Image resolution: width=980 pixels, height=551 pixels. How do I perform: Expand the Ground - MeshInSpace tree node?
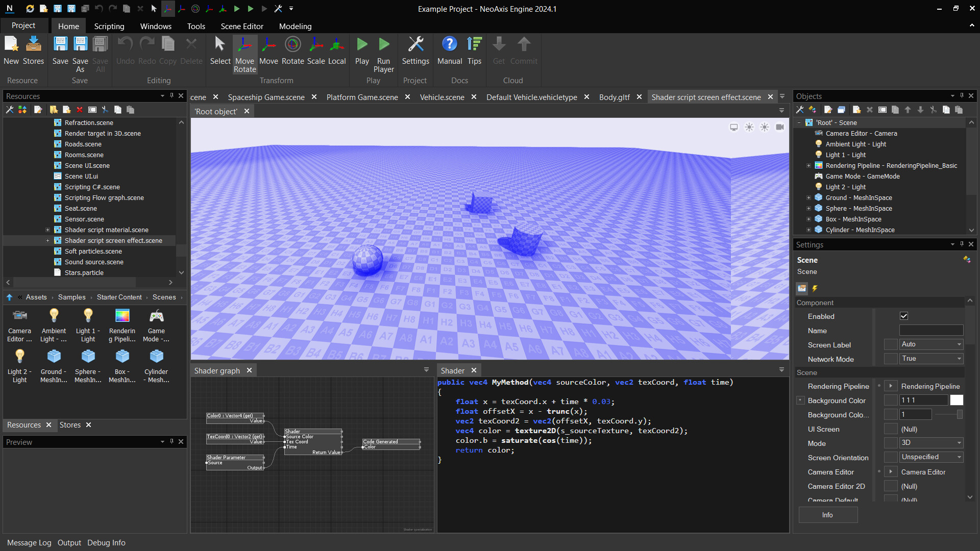click(808, 198)
